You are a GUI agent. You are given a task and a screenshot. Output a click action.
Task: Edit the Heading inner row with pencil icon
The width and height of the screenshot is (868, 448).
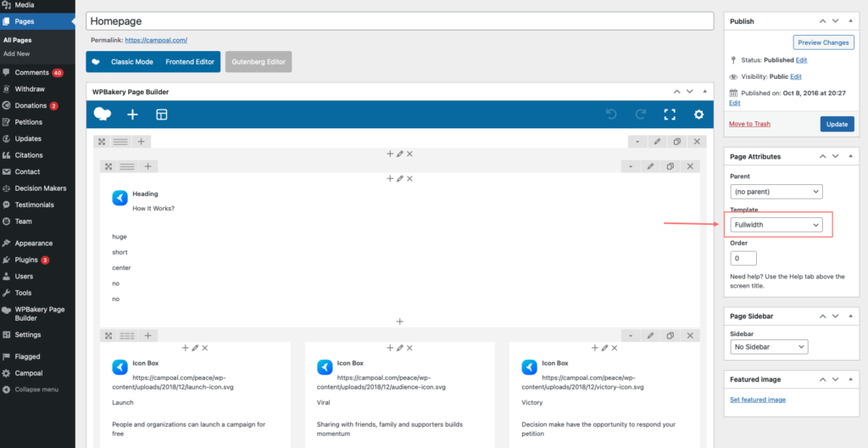click(x=650, y=165)
